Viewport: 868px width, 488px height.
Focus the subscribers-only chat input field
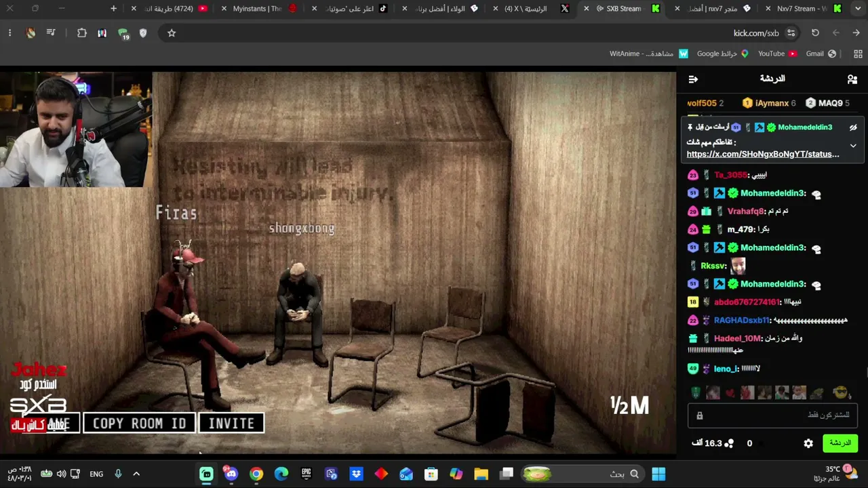click(772, 415)
